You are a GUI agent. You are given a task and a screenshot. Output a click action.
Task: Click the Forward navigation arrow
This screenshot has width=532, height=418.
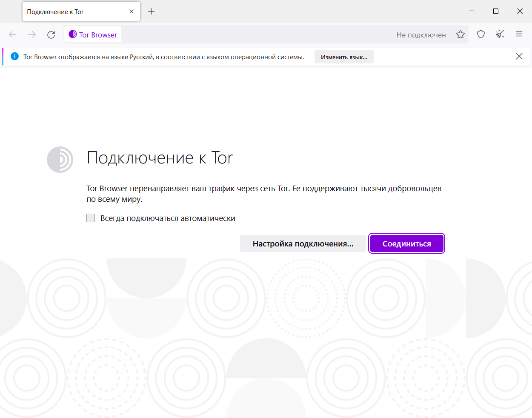coord(32,34)
